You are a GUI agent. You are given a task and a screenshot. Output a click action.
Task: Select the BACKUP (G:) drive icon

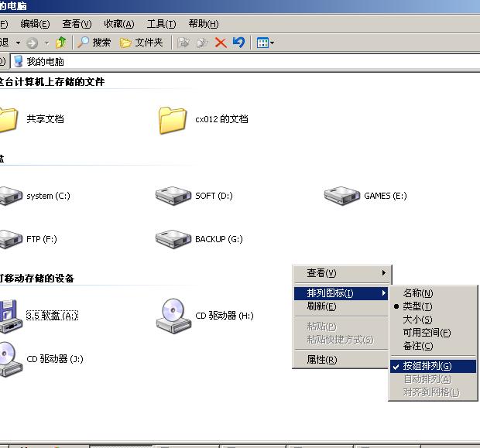pos(173,239)
